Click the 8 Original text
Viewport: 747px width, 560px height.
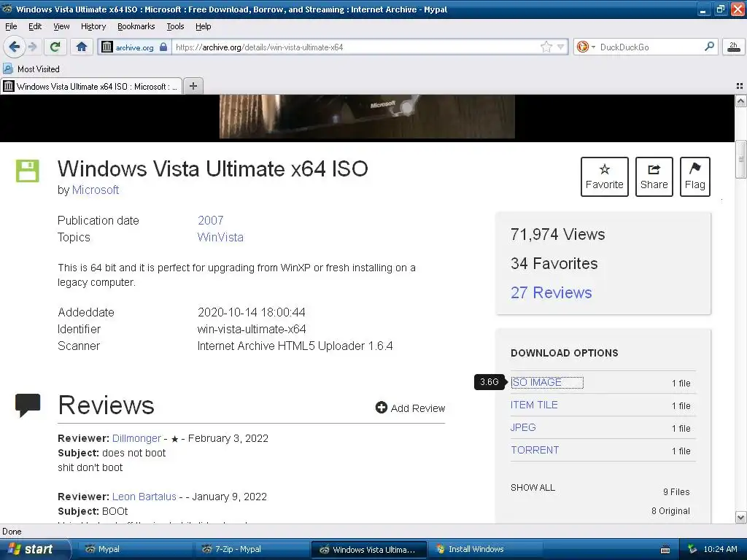(670, 511)
